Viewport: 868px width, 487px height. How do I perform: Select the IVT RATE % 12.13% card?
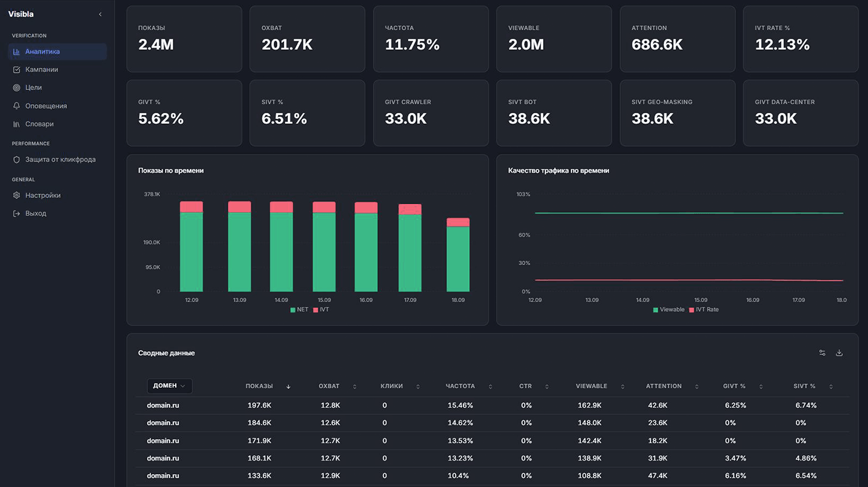click(x=801, y=39)
